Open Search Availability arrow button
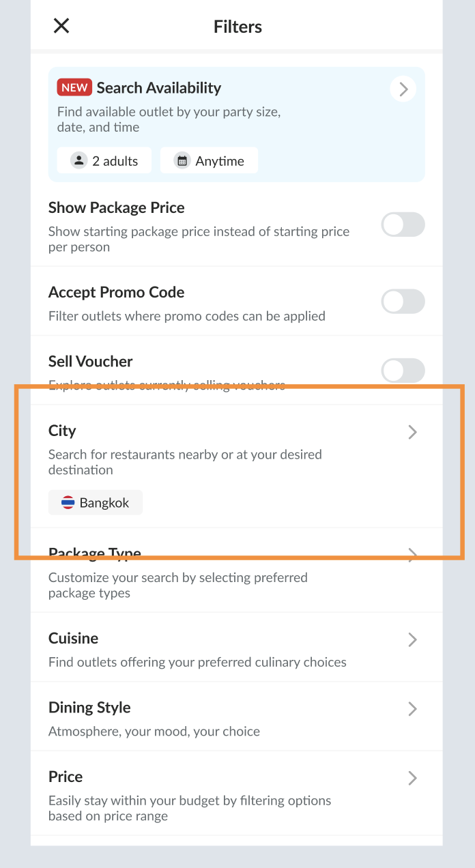Viewport: 475px width, 868px height. [403, 89]
